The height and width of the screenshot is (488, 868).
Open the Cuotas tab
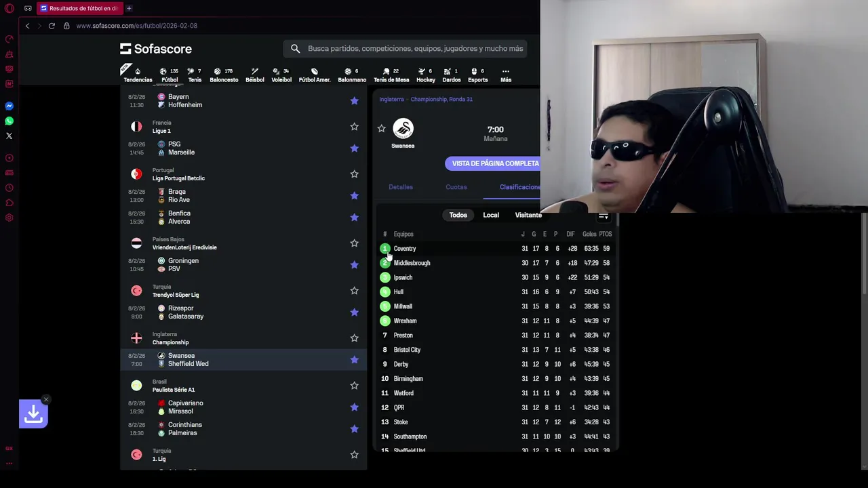pyautogui.click(x=456, y=187)
